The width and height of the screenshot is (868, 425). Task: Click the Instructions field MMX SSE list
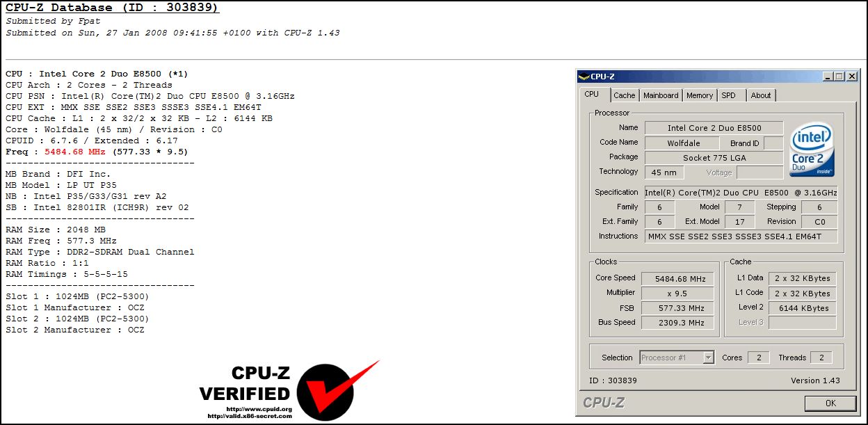(741, 236)
